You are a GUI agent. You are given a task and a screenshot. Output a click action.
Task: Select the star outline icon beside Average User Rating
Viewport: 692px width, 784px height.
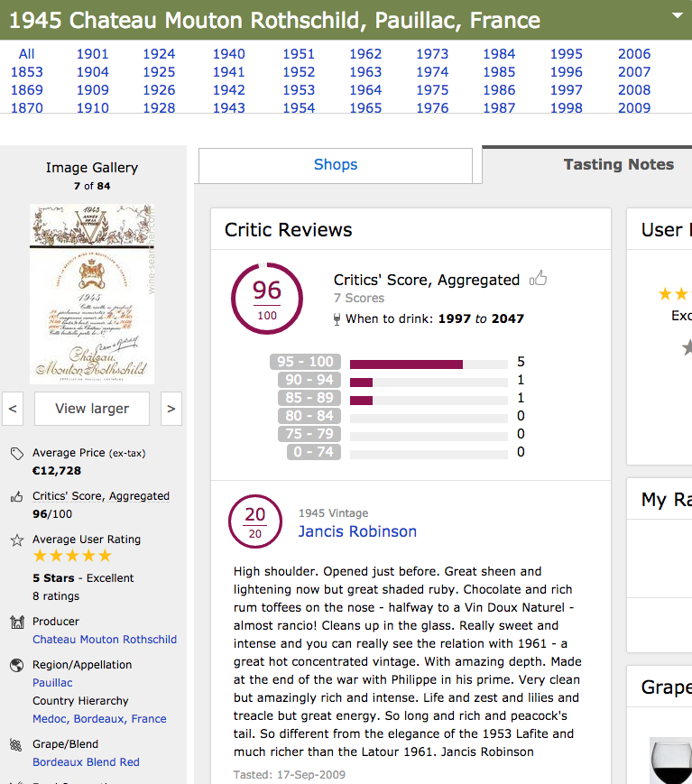tap(16, 540)
